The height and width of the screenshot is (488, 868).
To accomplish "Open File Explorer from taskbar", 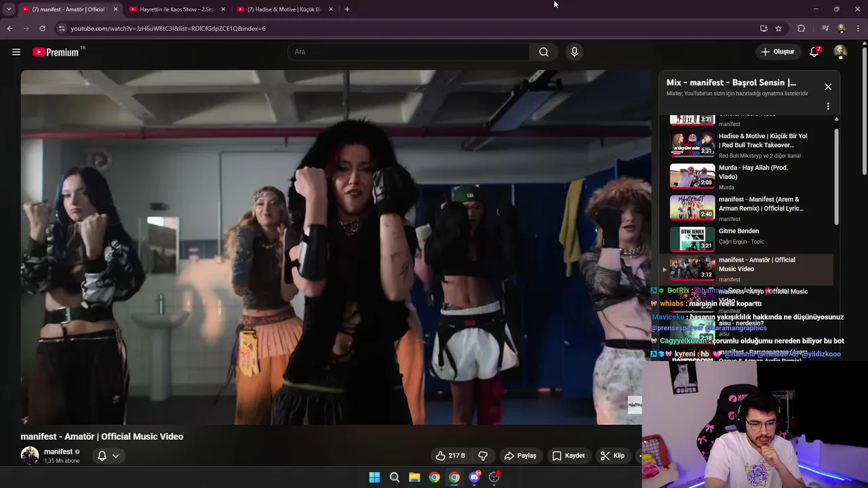I will (x=414, y=477).
